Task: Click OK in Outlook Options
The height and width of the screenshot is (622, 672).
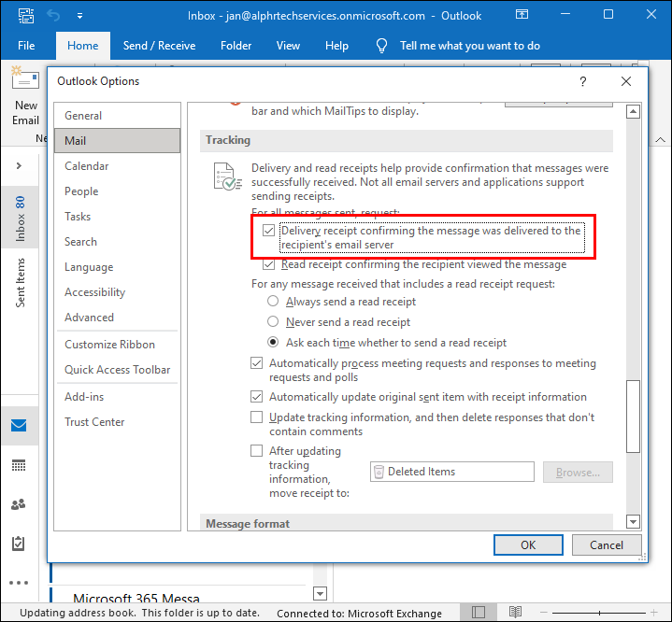Action: (528, 544)
